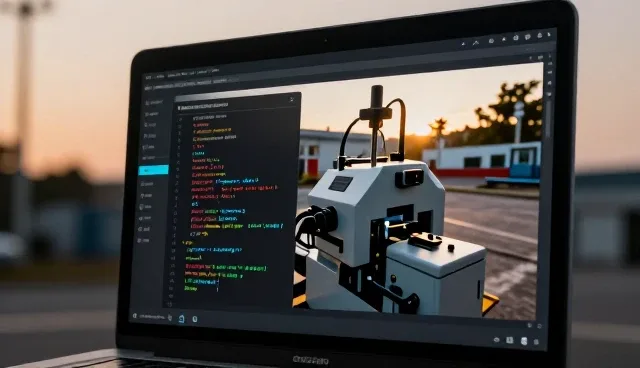Expand the upward chevron in top toolbar
The image size is (640, 368).
point(476,42)
